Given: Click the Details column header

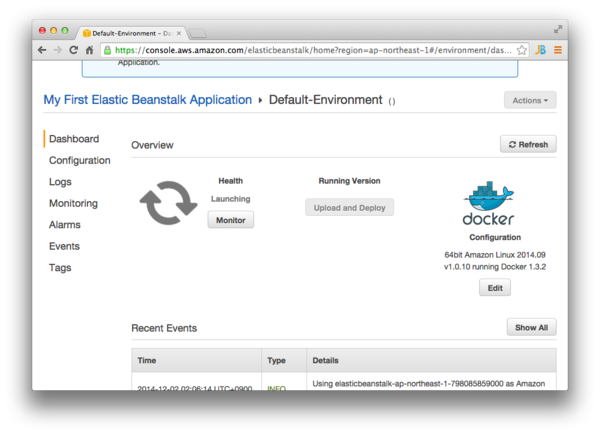Looking at the screenshot, I should 432,360.
